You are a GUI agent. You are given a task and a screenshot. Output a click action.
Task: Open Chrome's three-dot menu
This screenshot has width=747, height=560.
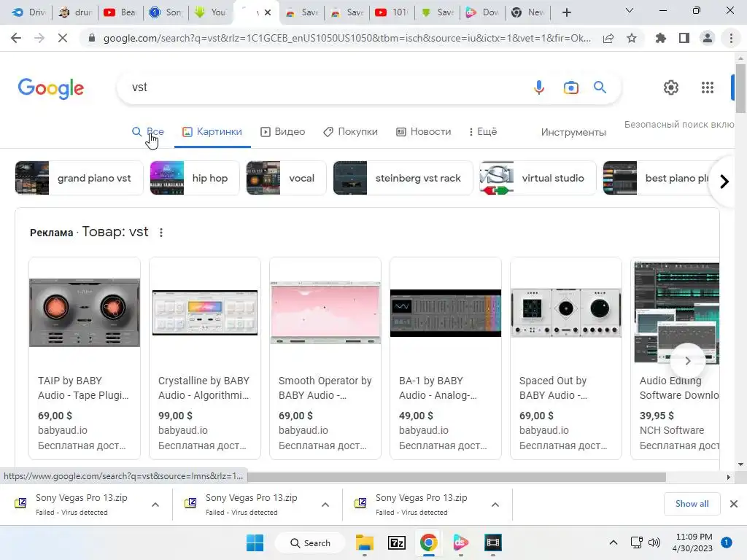[x=731, y=38]
